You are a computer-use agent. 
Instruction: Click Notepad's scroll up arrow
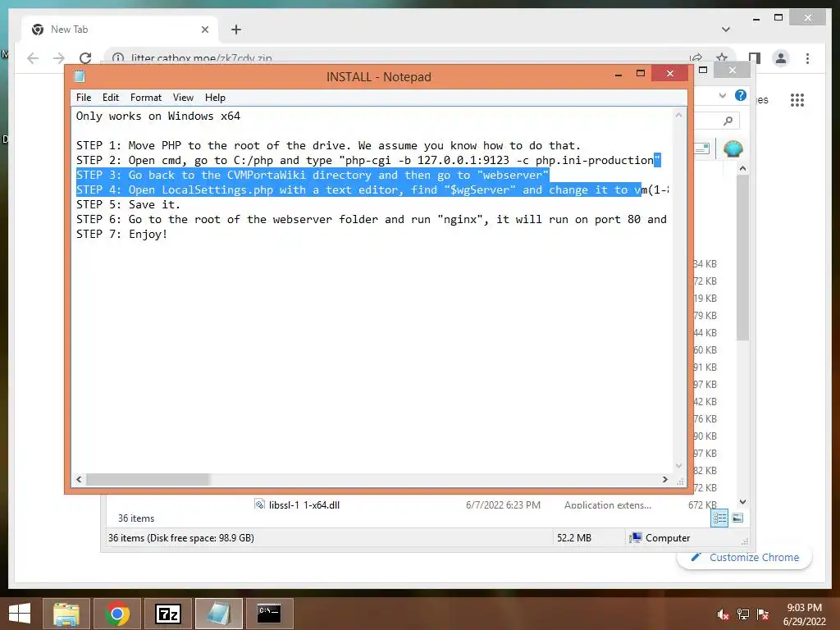678,115
